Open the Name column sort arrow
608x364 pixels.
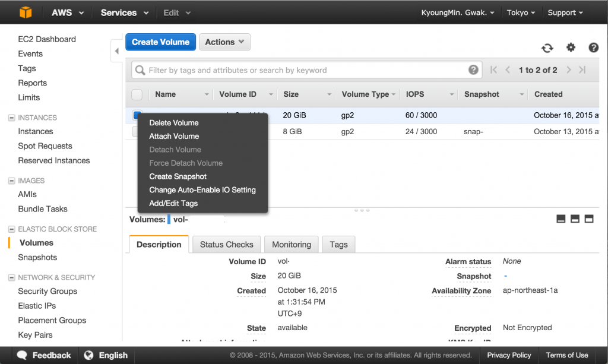tap(207, 94)
